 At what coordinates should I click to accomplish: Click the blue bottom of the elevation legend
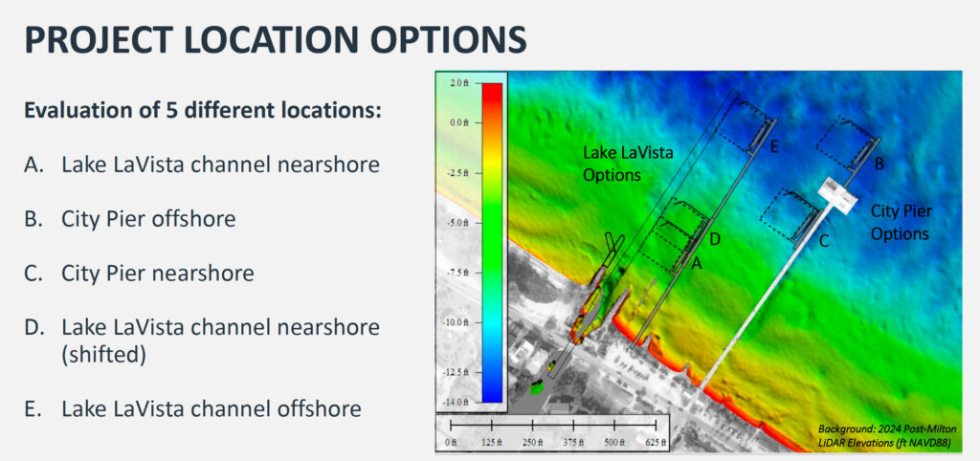pos(492,394)
